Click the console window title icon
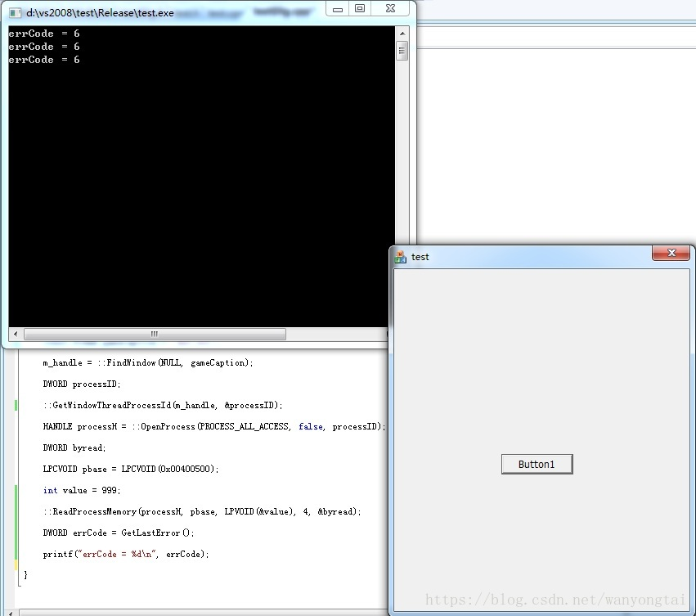 pos(15,13)
